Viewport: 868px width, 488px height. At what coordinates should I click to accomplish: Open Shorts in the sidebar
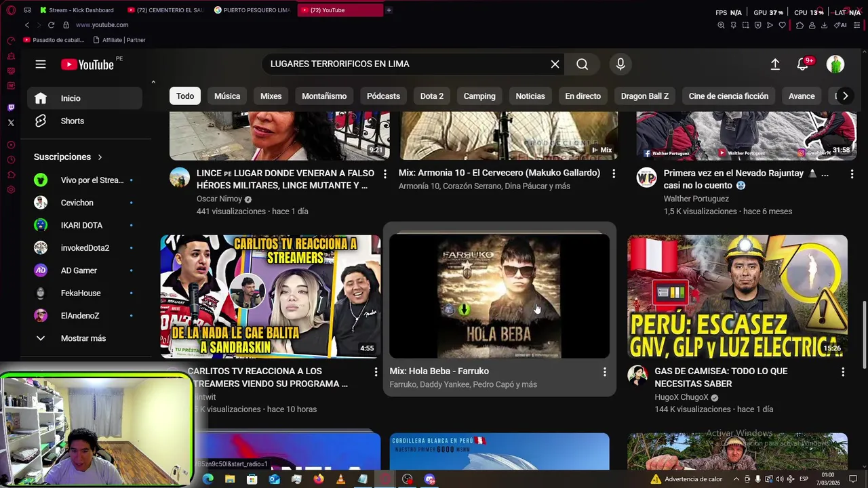[85, 121]
